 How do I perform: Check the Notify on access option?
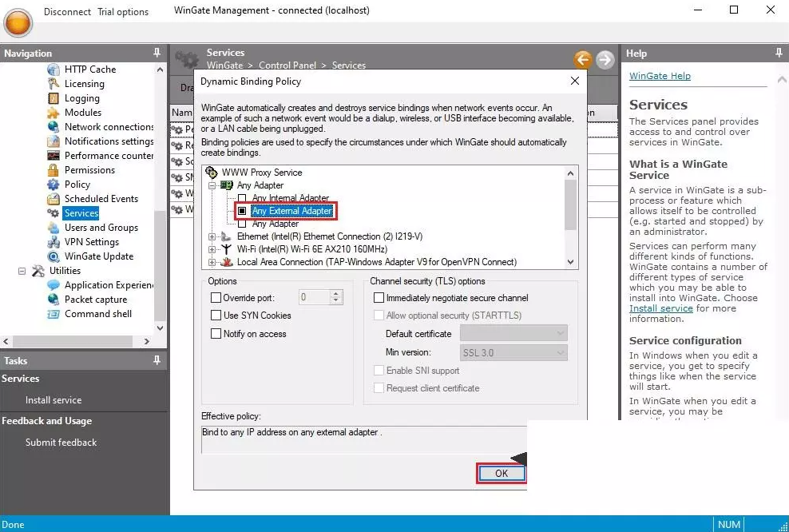[216, 334]
